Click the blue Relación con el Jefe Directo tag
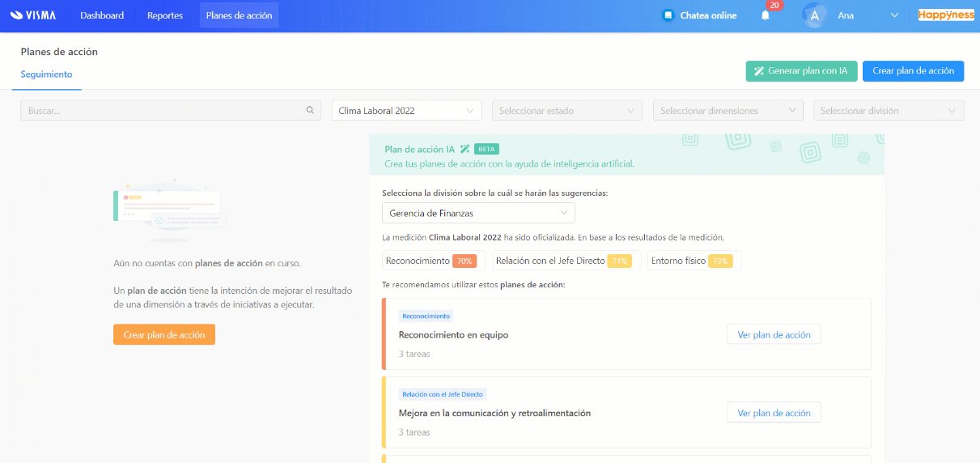980x463 pixels. (443, 394)
